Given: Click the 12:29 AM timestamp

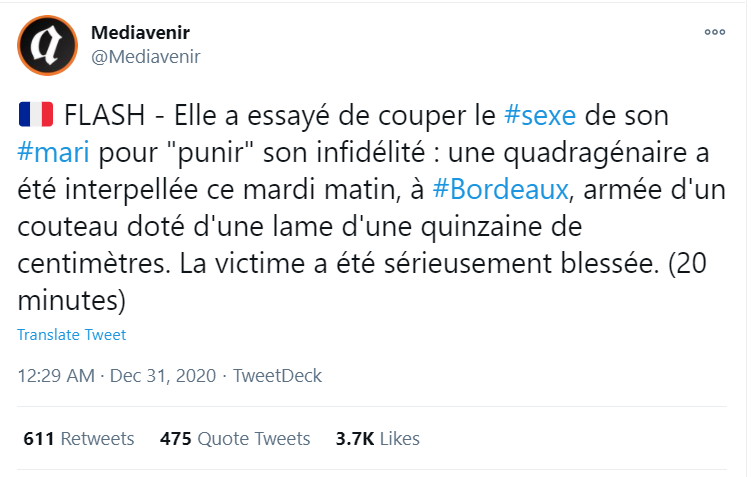Looking at the screenshot, I should (x=57, y=376).
